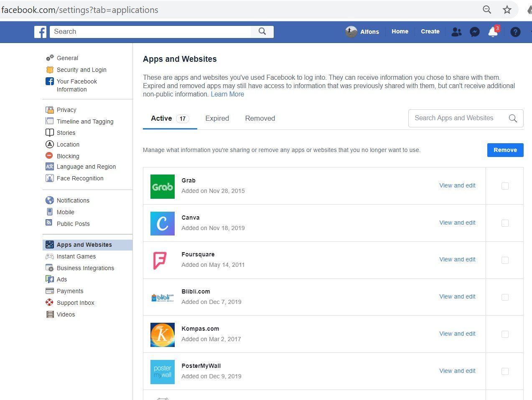Open Videos settings
This screenshot has width=532, height=400.
66,314
